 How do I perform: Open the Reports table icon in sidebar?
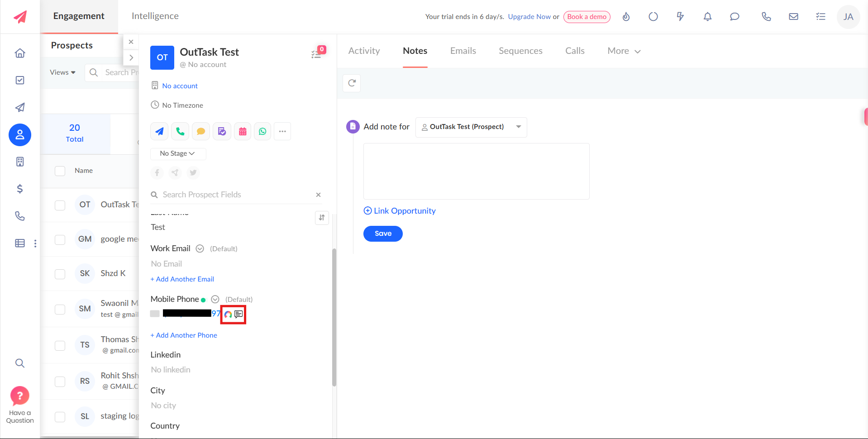point(20,243)
